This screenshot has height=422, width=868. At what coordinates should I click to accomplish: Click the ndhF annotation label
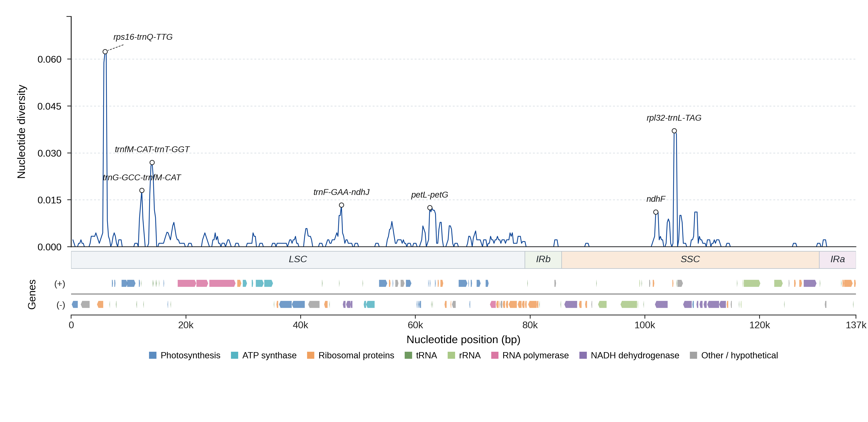(x=656, y=199)
